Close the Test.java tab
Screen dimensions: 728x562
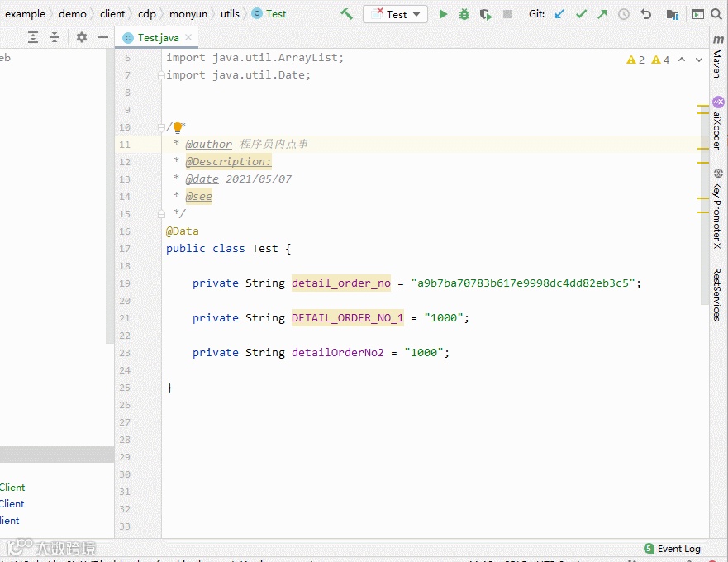coord(189,38)
